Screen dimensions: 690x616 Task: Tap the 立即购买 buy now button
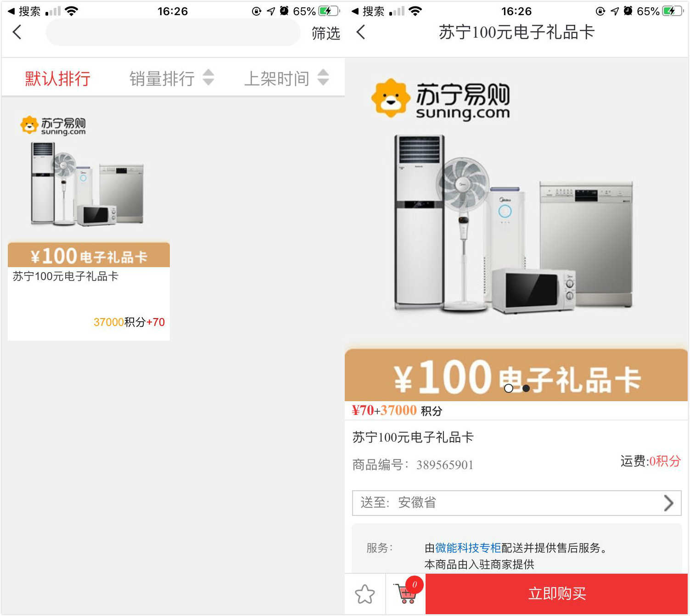pyautogui.click(x=557, y=594)
